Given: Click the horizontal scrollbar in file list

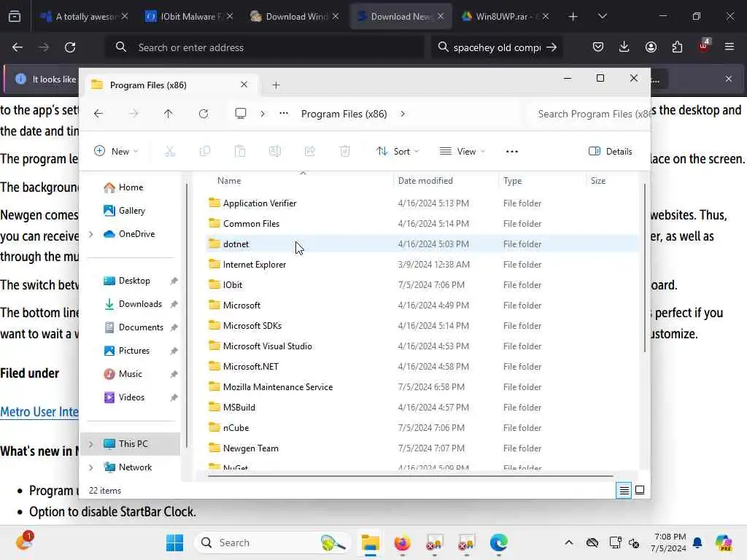Looking at the screenshot, I should 410,475.
